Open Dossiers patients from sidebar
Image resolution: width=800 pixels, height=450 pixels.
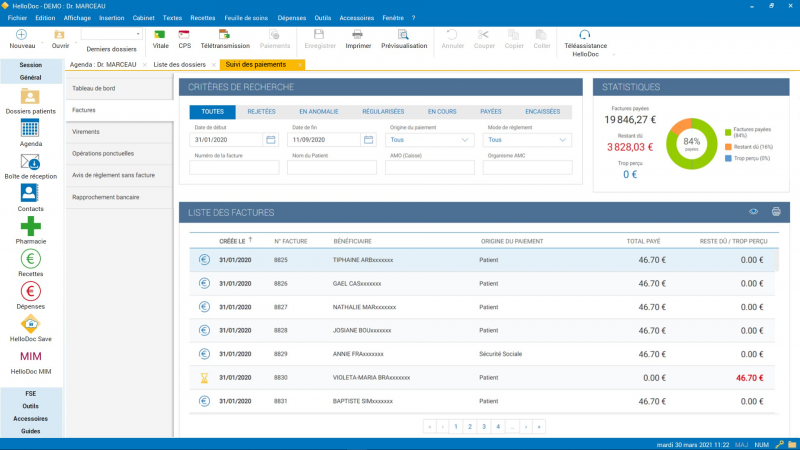click(30, 97)
